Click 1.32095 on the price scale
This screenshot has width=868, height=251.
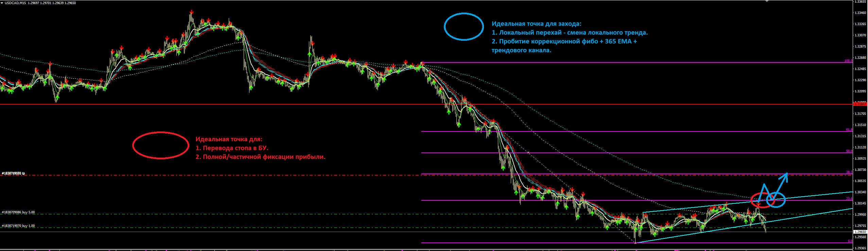tap(860, 91)
